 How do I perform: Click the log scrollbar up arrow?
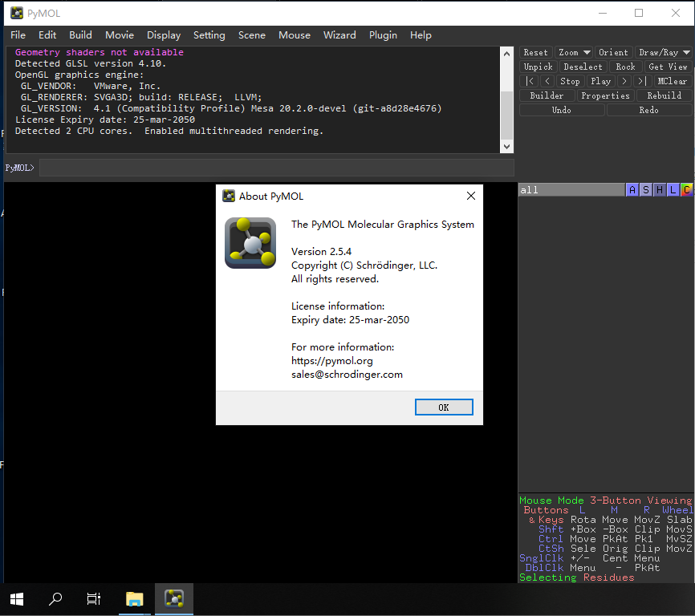(506, 54)
